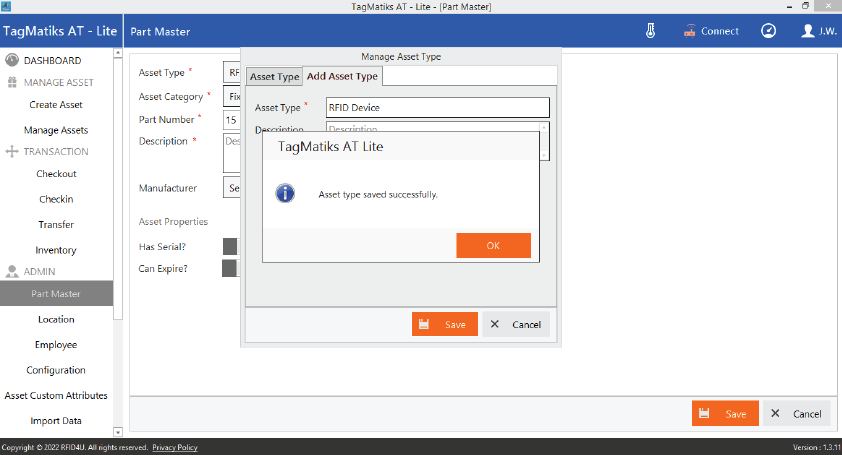Viewport: 842px width, 455px height.
Task: Click the sidebar scroll down arrow
Action: click(119, 432)
